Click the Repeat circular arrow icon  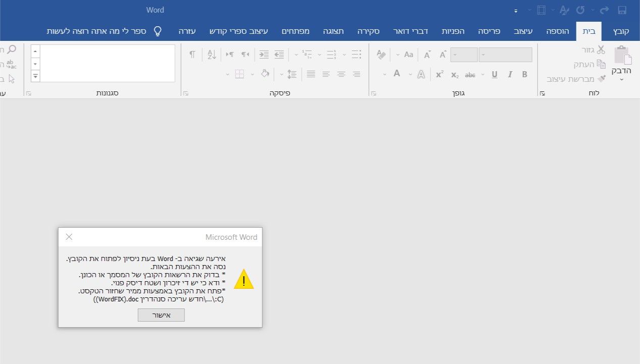[580, 10]
